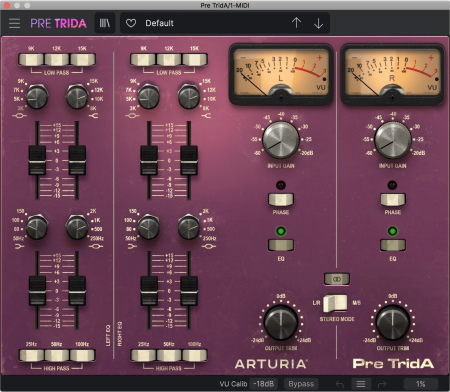
Task: Click the right R VU meter
Action: click(x=393, y=74)
